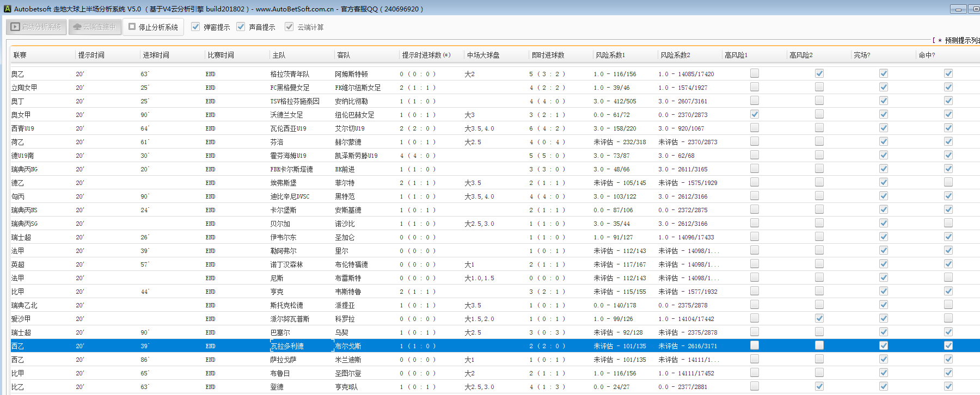
Task: Toggle the 云端计算 checkbox
Action: (289, 27)
